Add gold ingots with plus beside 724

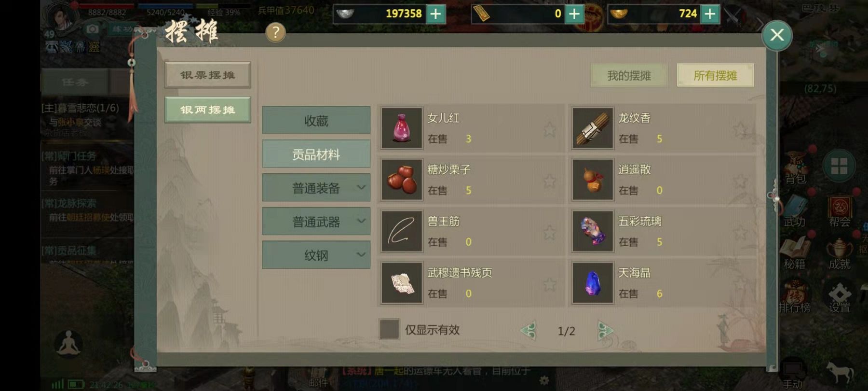pyautogui.click(x=710, y=14)
